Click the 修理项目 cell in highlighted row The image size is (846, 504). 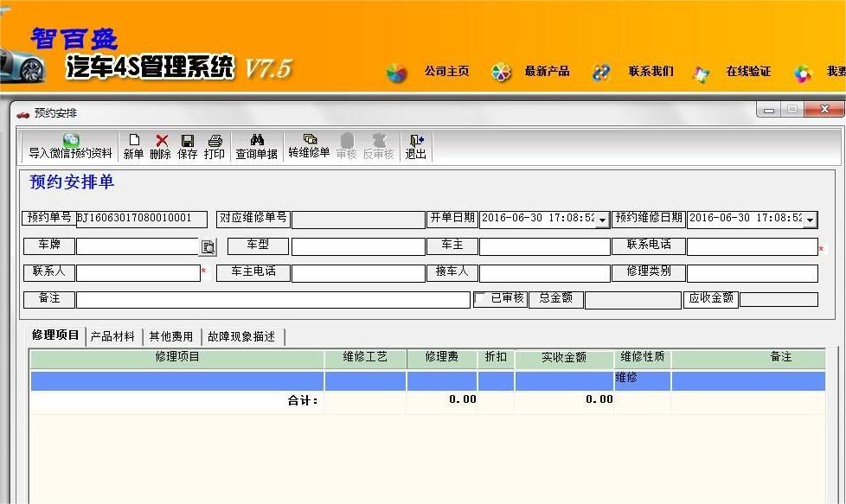[177, 380]
